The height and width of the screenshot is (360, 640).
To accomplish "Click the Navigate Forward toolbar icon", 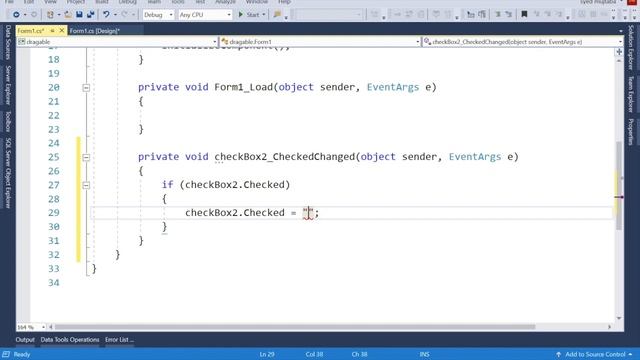I will [x=34, y=15].
